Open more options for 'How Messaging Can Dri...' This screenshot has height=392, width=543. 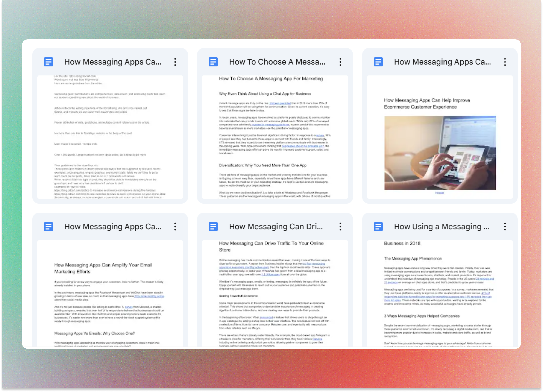340,227
